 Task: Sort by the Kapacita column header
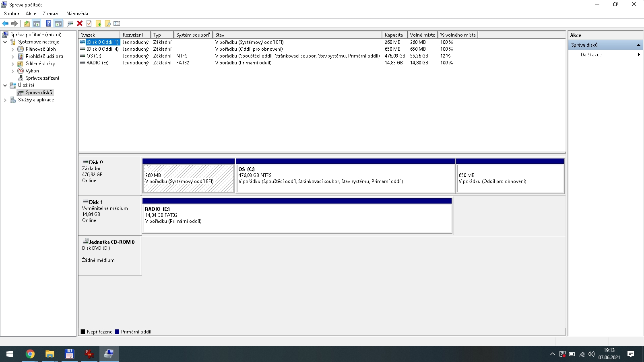(x=394, y=35)
